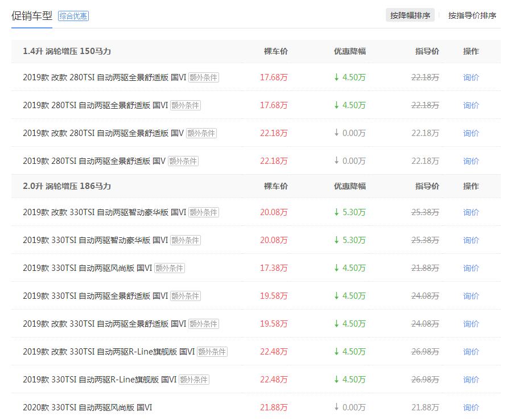
Task: Sort by 按降幅排序
Action: click(410, 15)
